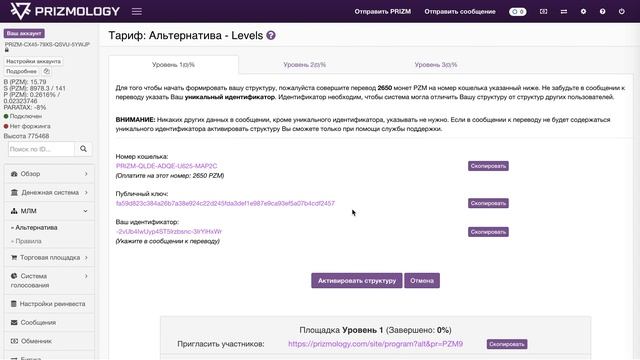
Task: Click the Сообщения envelope icon
Action: (x=14, y=322)
